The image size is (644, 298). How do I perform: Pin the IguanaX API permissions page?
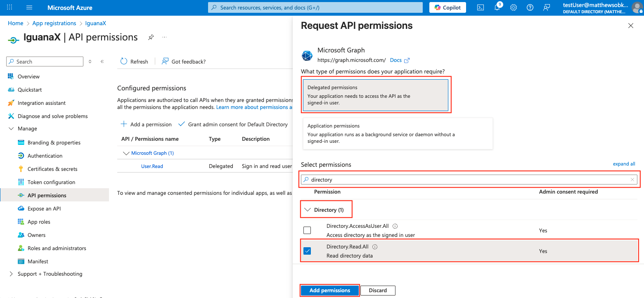[151, 37]
